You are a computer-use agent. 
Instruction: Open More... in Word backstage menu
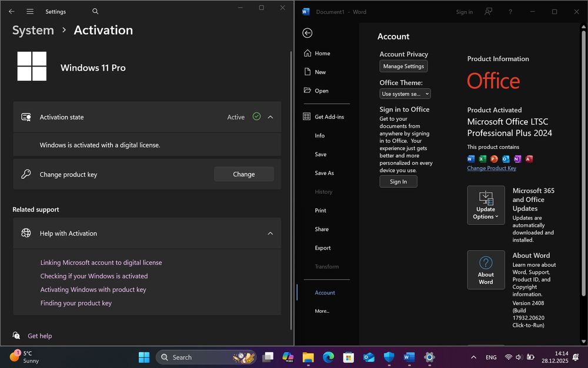[322, 311]
